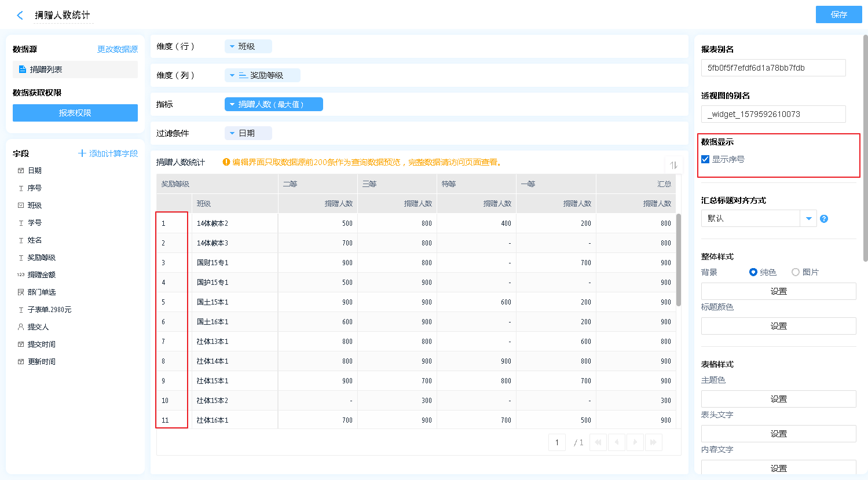Click the back arrow icon

[x=20, y=16]
